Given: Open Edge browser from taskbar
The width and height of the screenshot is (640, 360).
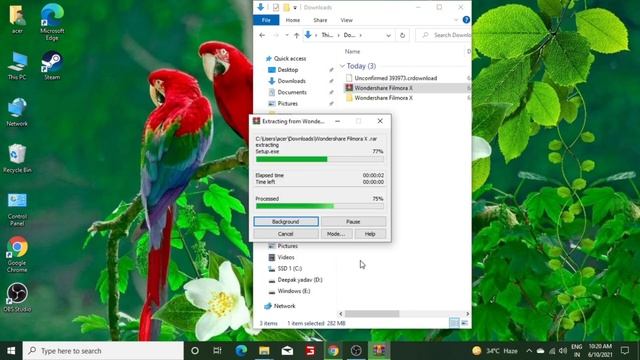Looking at the screenshot, I should pyautogui.click(x=241, y=351).
